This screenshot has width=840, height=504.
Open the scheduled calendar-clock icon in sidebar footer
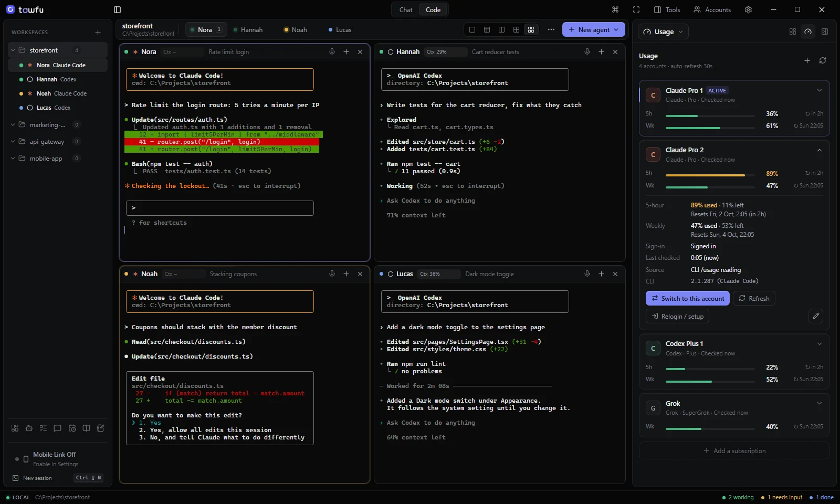(x=72, y=428)
